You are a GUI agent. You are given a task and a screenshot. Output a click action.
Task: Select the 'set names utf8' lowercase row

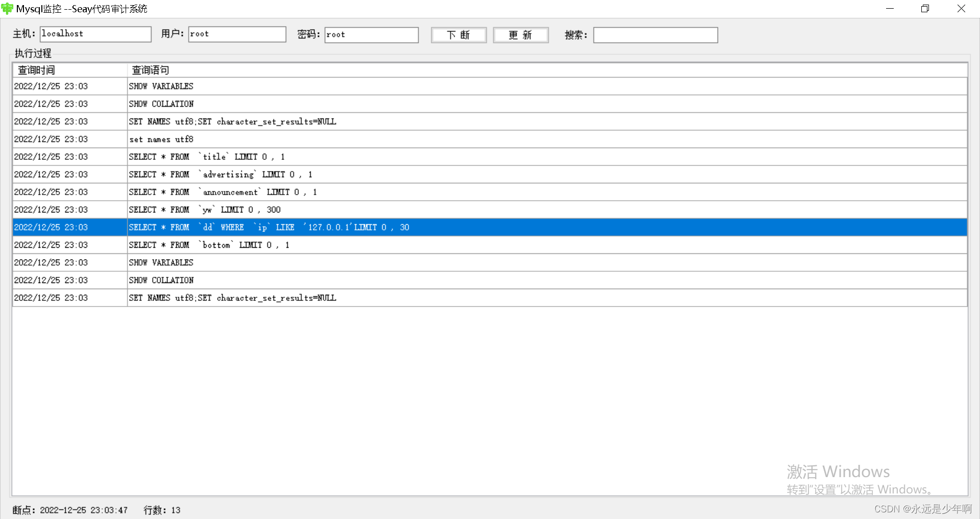(x=490, y=139)
